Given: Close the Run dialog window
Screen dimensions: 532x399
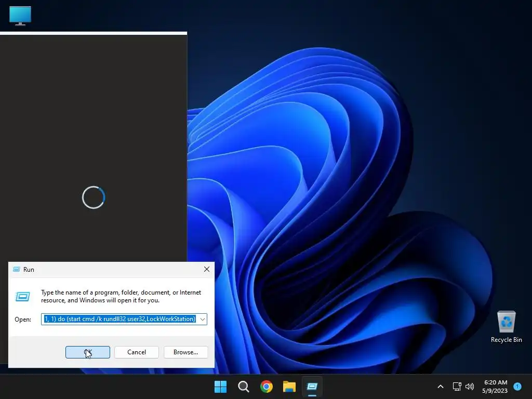Looking at the screenshot, I should click(x=207, y=270).
